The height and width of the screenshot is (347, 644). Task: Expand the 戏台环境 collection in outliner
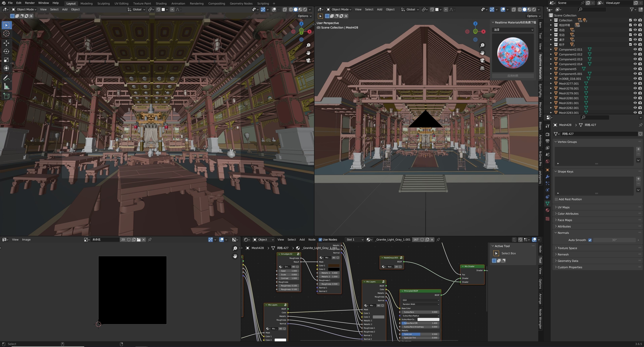(x=551, y=25)
